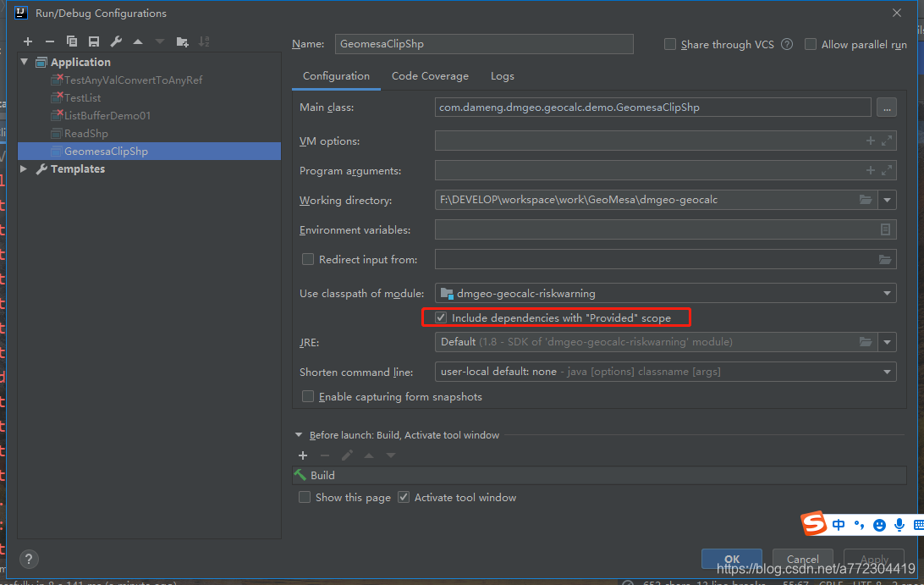Image resolution: width=924 pixels, height=585 pixels.
Task: Add a new run configuration with plus icon
Action: (27, 41)
